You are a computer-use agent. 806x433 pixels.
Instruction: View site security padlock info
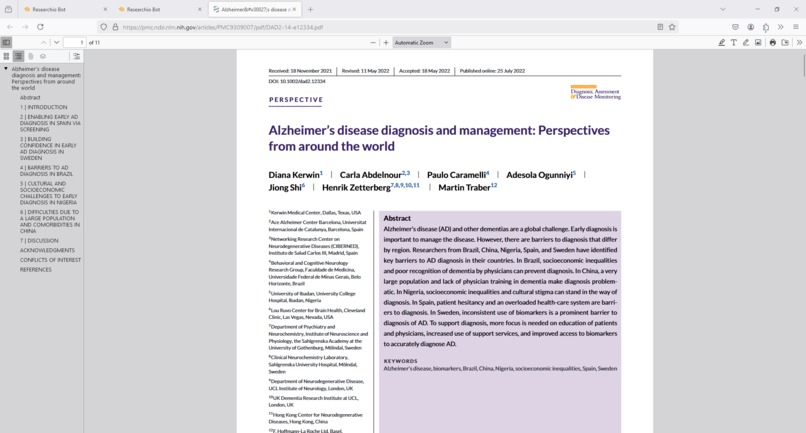[115, 27]
